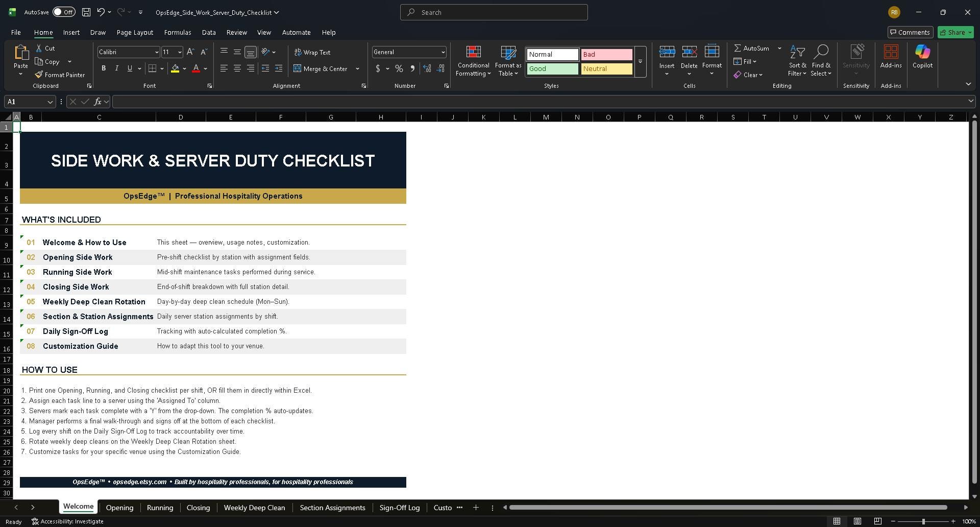Click the Comma Style icon
This screenshot has width=980, height=527.
pos(412,68)
